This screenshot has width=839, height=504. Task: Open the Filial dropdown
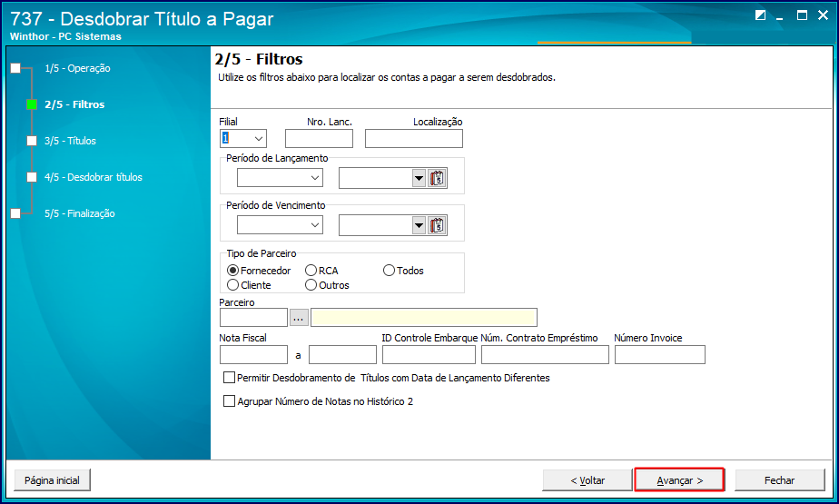pyautogui.click(x=259, y=139)
